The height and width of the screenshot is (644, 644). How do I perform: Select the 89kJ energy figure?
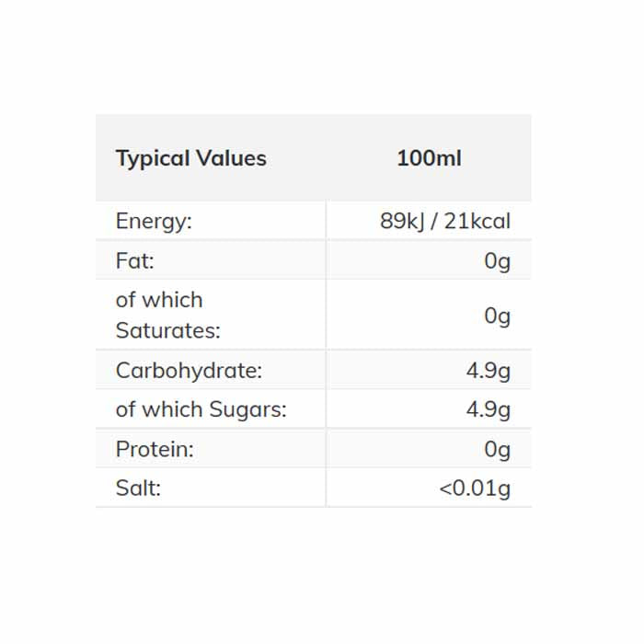pyautogui.click(x=400, y=221)
